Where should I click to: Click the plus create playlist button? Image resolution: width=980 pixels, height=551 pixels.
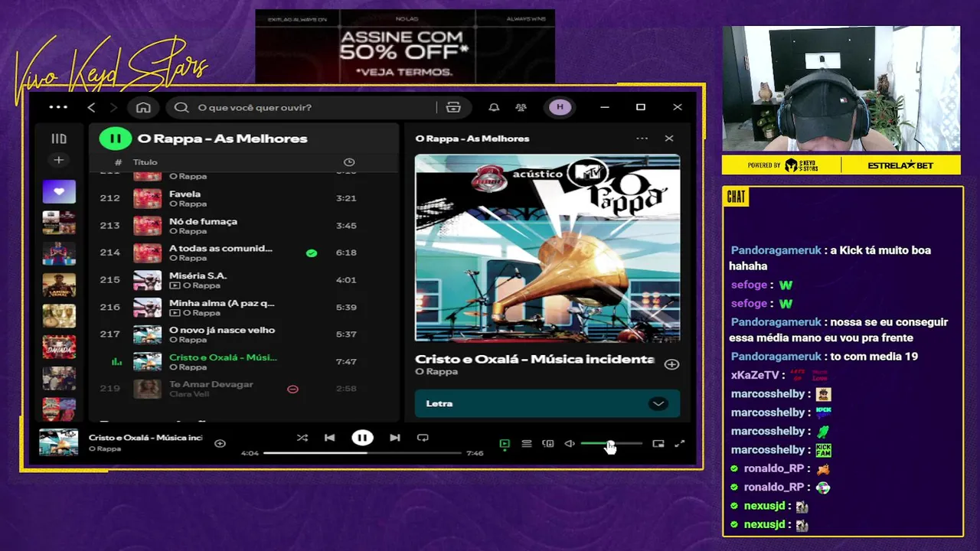[59, 160]
